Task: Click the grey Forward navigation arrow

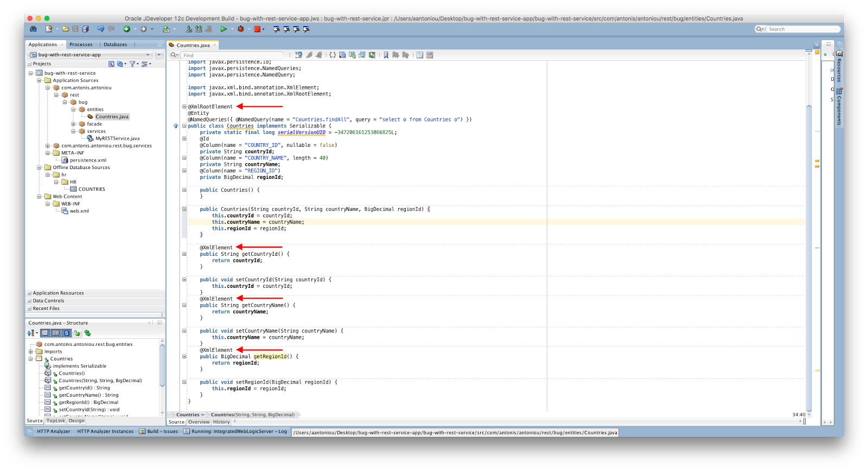Action: click(143, 29)
